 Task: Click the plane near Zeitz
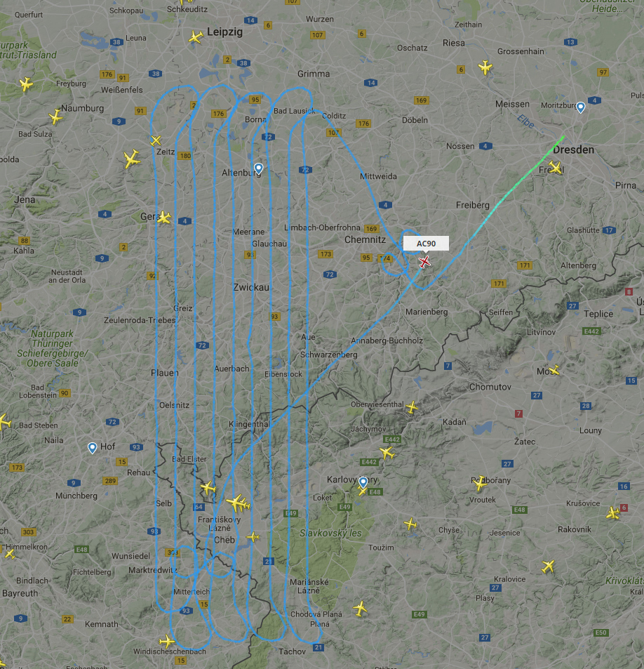click(x=156, y=140)
